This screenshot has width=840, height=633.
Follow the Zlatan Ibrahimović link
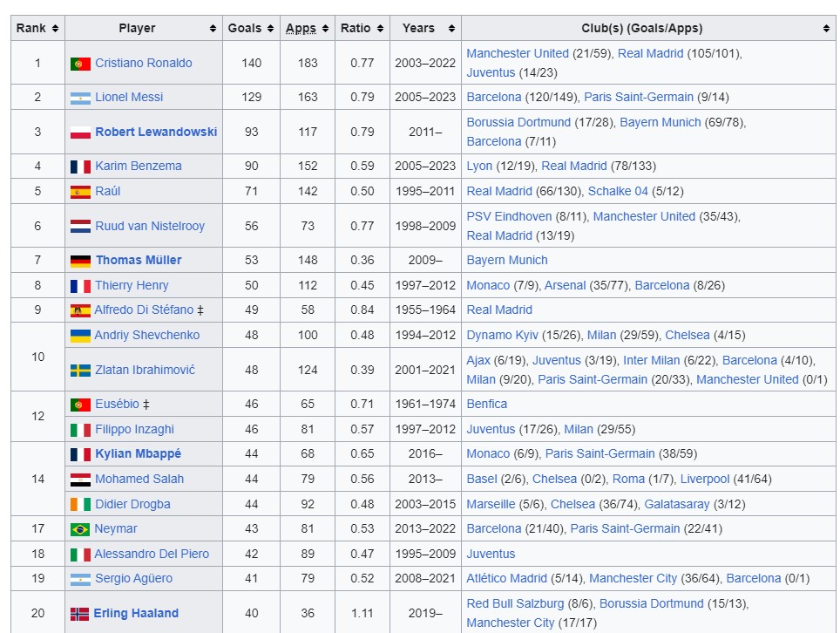point(146,370)
